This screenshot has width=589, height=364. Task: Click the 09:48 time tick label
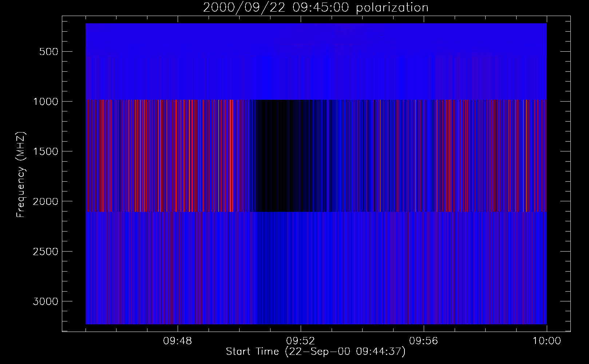point(178,341)
